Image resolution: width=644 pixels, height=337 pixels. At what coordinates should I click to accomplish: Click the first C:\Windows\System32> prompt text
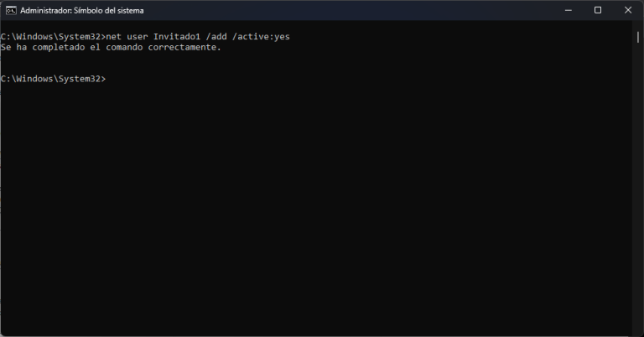click(54, 37)
